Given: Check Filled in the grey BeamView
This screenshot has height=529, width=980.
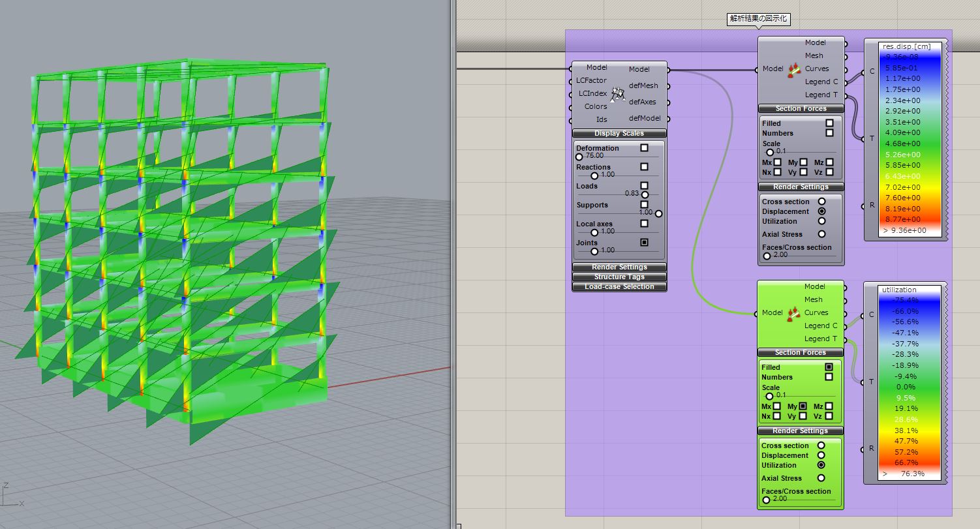Looking at the screenshot, I should coord(829,123).
